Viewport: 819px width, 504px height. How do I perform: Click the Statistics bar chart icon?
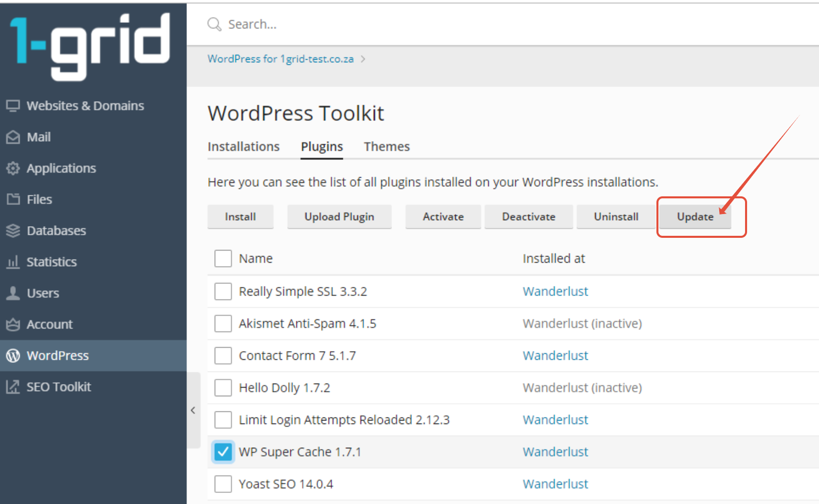(x=13, y=262)
